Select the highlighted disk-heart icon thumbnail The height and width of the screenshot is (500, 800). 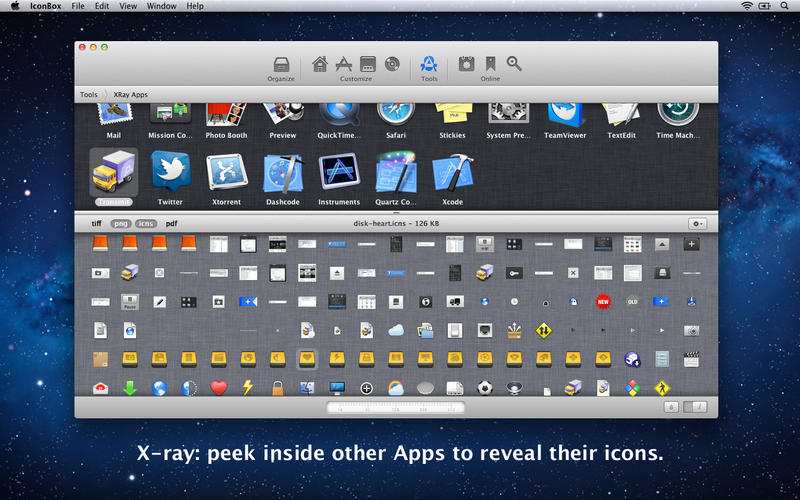click(x=307, y=359)
